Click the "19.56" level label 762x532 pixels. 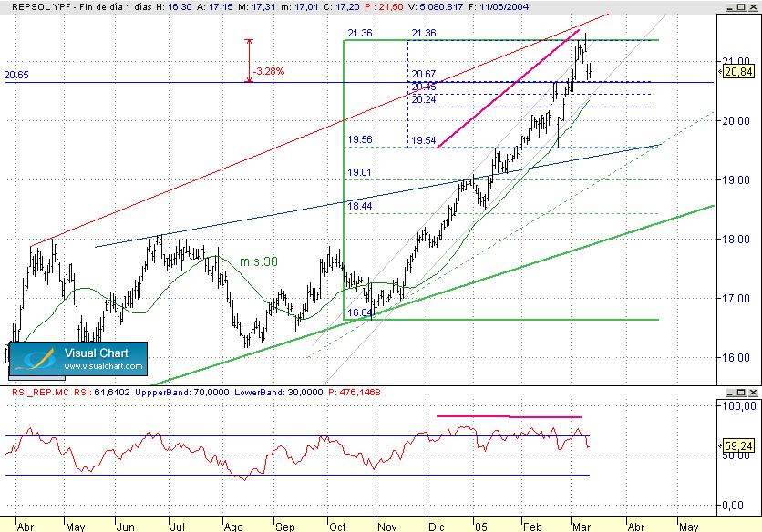point(360,139)
